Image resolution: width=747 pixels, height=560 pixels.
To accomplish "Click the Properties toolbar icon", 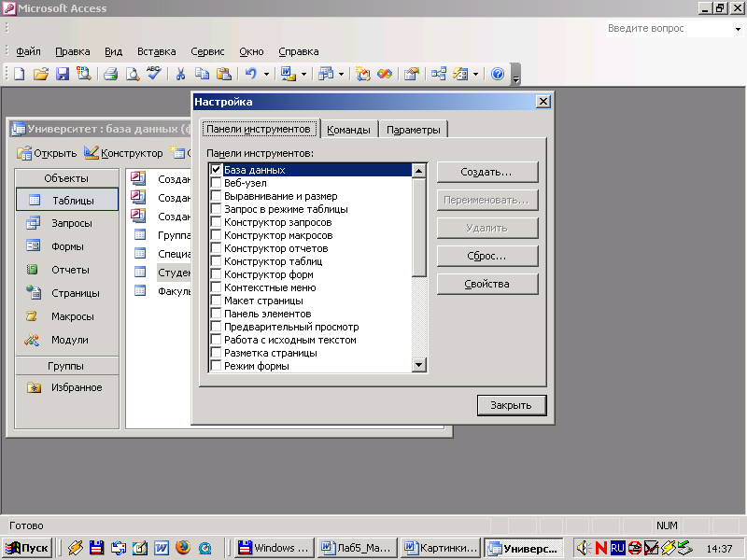I will click(x=411, y=74).
